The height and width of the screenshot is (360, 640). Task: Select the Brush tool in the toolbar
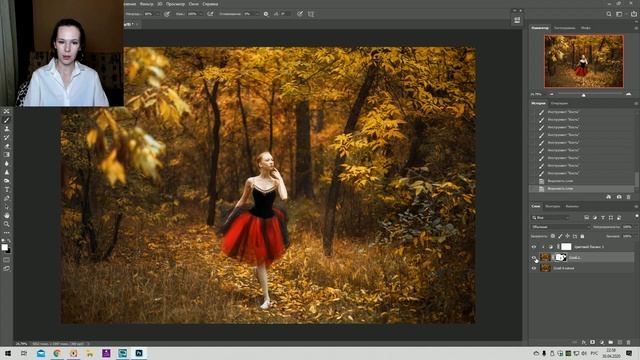(7, 120)
